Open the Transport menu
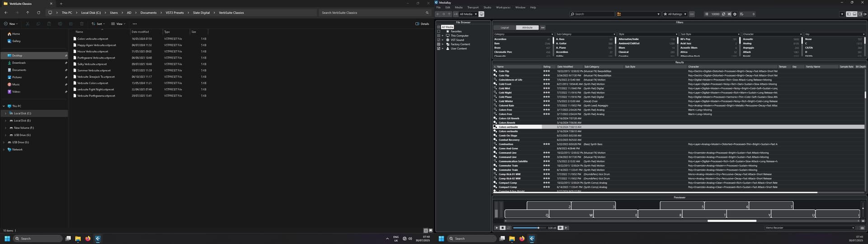Image resolution: width=868 pixels, height=244 pixels. tap(473, 7)
